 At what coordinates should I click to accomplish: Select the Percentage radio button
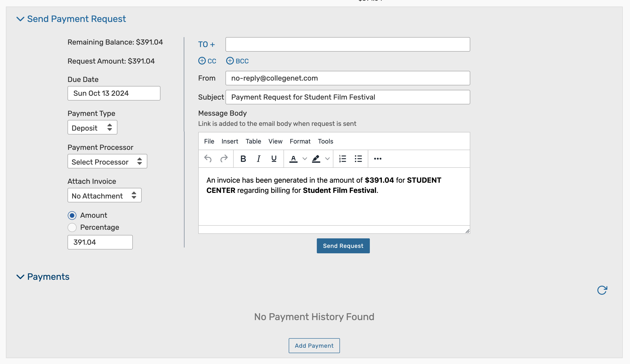pos(72,227)
